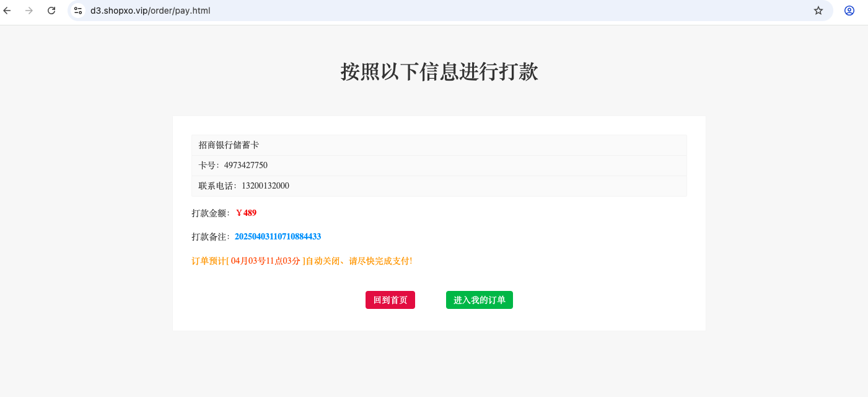
Task: Select the 招商银行储蓄卡 row
Action: (439, 145)
